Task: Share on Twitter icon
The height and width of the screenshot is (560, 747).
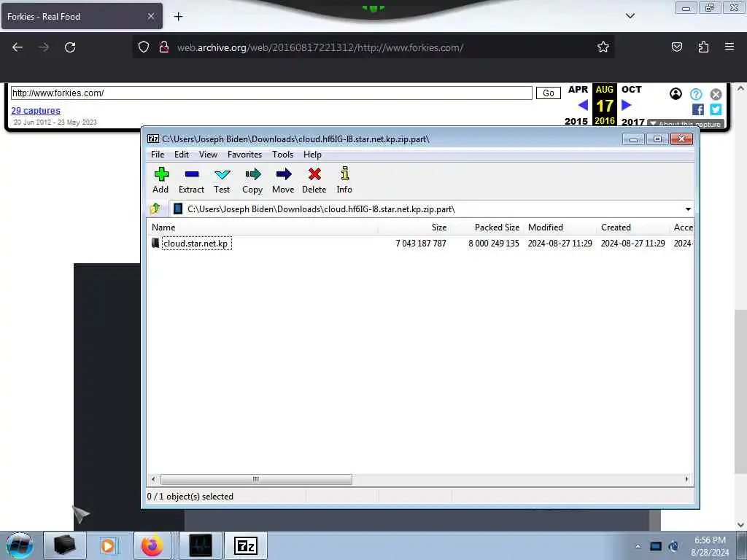Action: [x=716, y=109]
